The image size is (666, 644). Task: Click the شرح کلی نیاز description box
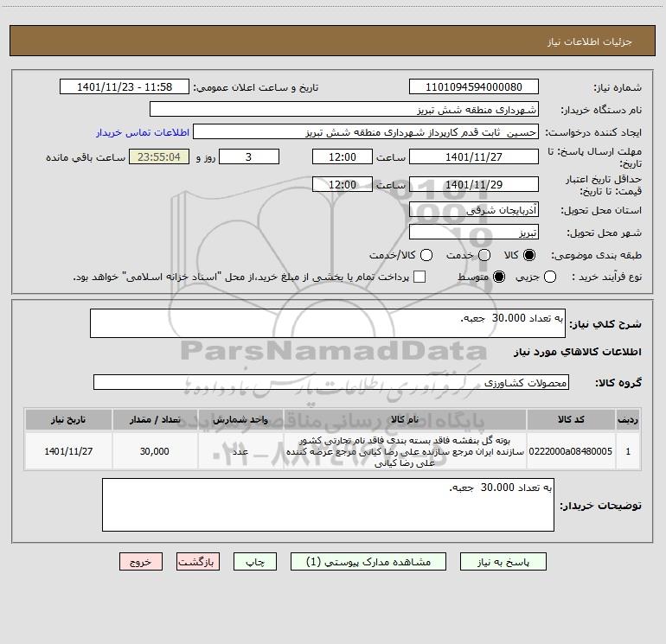pyautogui.click(x=328, y=323)
